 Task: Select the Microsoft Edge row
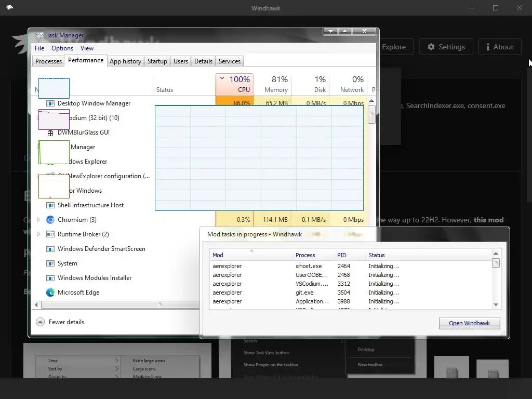[x=78, y=292]
